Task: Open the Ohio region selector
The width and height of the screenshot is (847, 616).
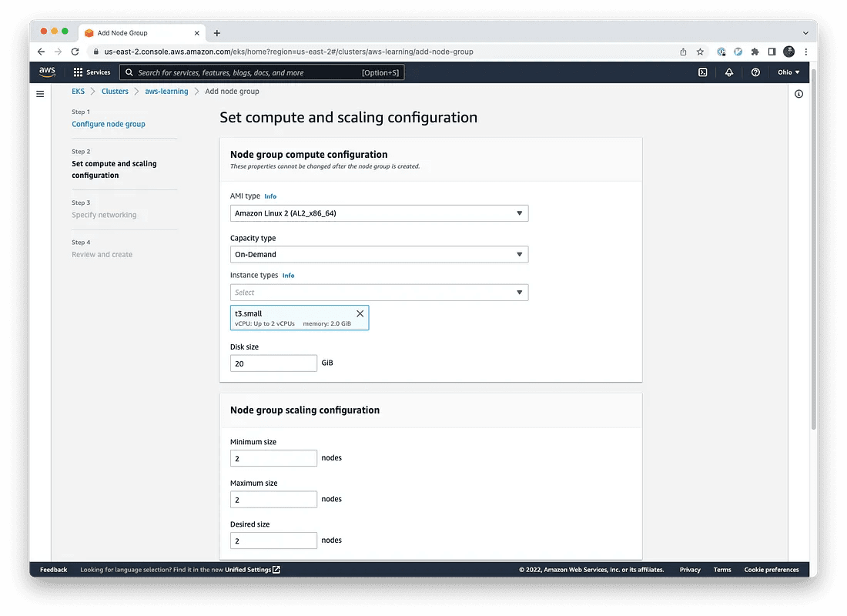Action: tap(788, 72)
